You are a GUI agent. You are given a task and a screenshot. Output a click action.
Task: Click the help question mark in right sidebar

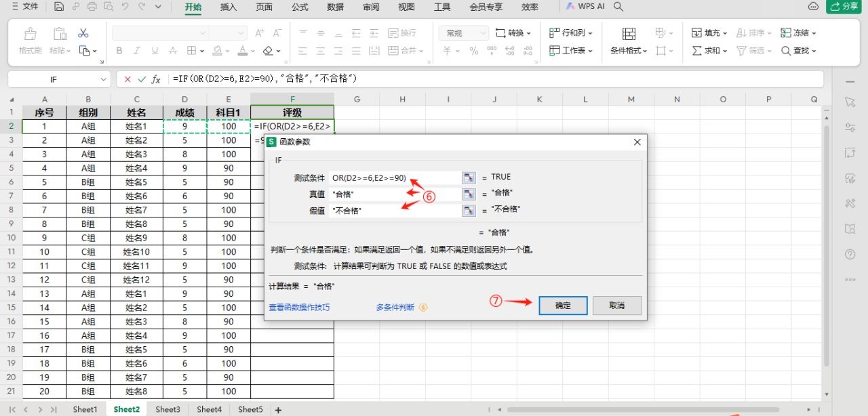(x=850, y=254)
